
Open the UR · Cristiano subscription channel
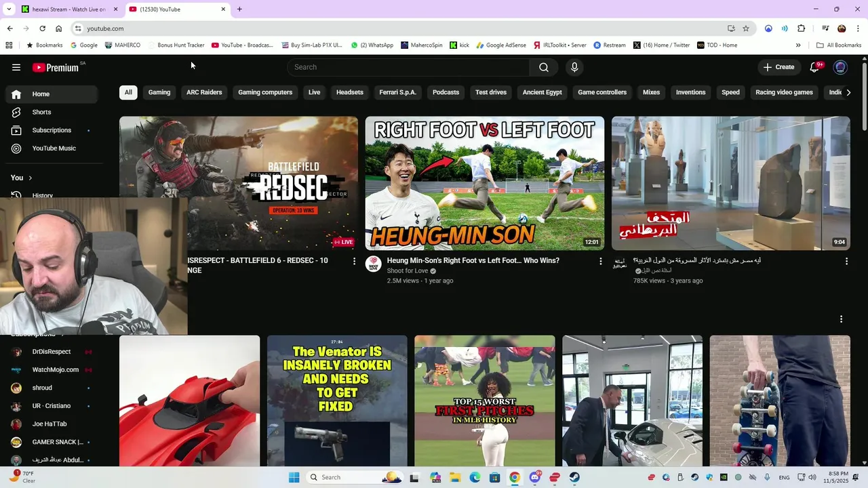[x=52, y=406]
